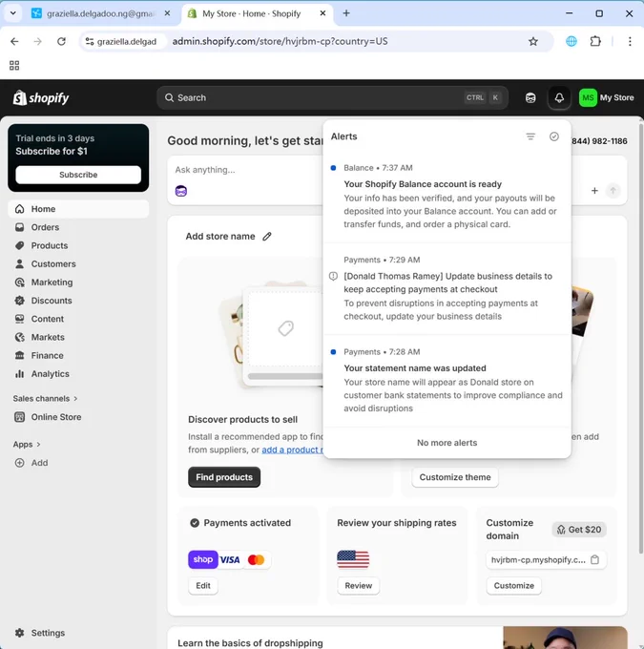The width and height of the screenshot is (644, 649).
Task: Click the Content image icon
Action: (19, 319)
